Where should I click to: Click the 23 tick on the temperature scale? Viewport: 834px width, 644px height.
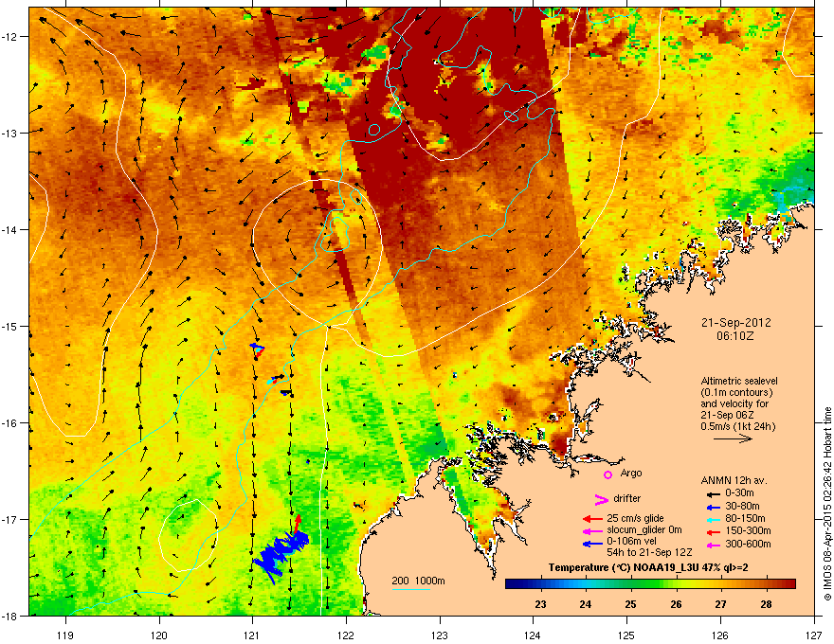540,604
